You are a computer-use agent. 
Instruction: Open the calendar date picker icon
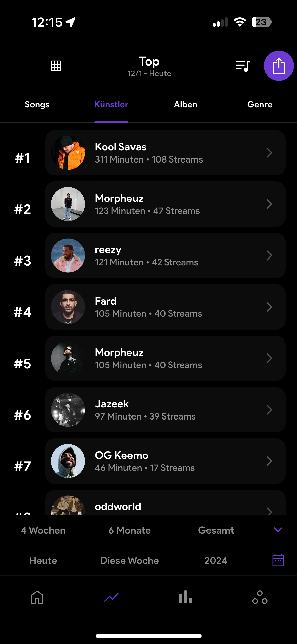[x=278, y=560]
